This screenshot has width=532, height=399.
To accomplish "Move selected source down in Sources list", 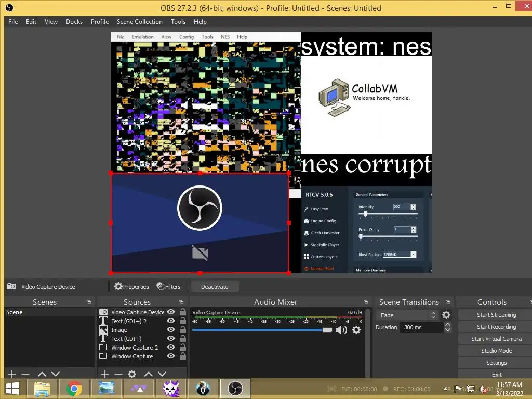I will [162, 374].
